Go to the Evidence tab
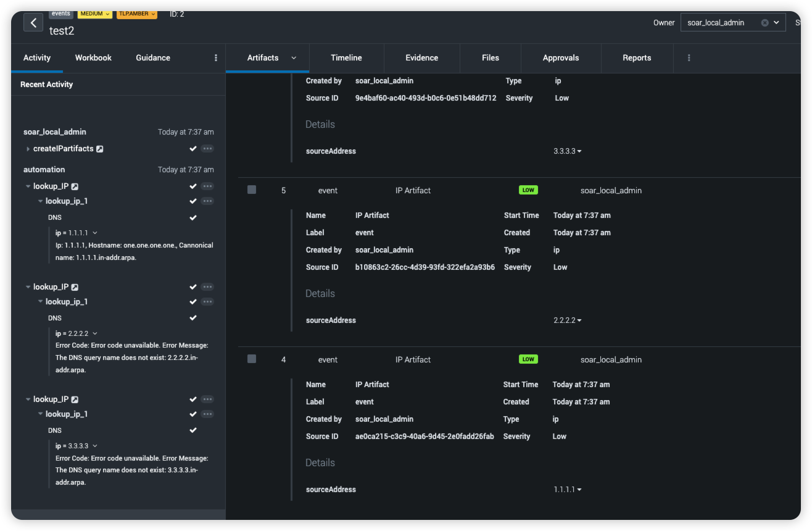This screenshot has width=812, height=531. click(x=421, y=58)
